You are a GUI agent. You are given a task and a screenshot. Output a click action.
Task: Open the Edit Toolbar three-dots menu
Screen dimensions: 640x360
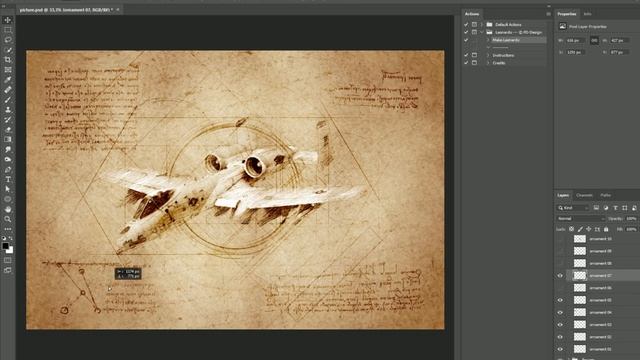pyautogui.click(x=7, y=229)
